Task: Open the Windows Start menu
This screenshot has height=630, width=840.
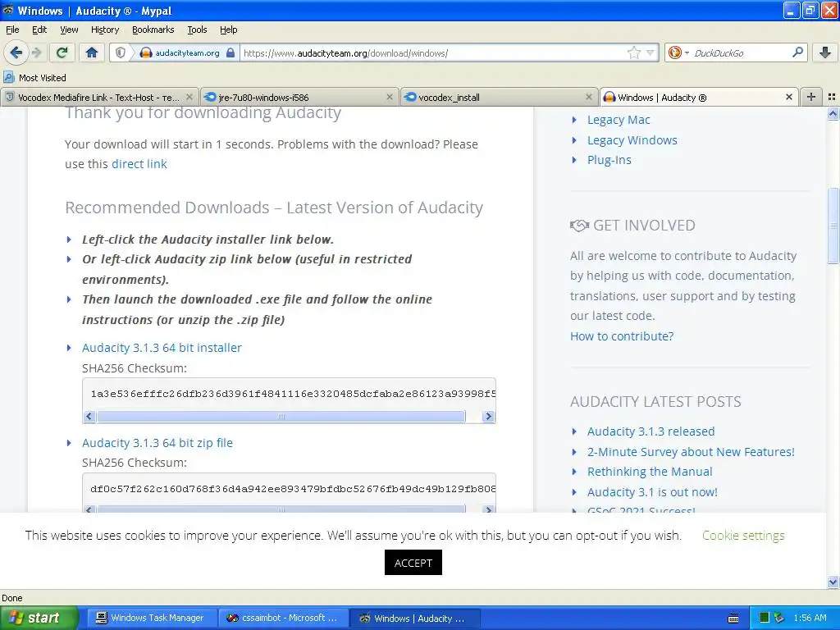Action: pyautogui.click(x=39, y=618)
